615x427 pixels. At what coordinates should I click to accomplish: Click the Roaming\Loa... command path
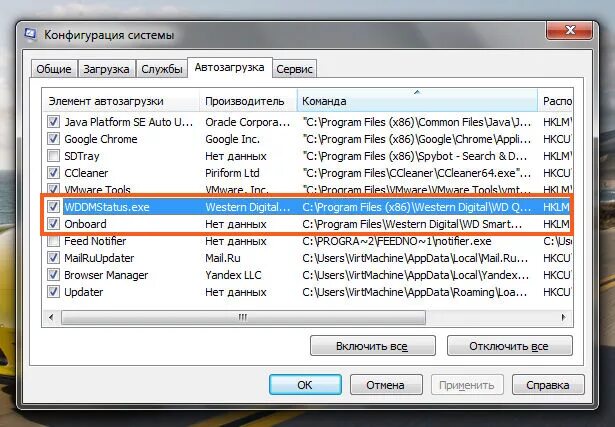point(415,292)
